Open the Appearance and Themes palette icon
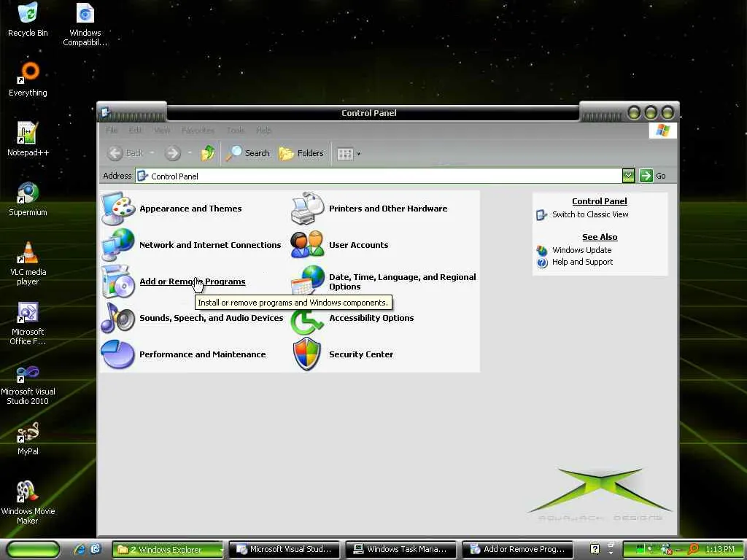The image size is (747, 560). click(118, 209)
